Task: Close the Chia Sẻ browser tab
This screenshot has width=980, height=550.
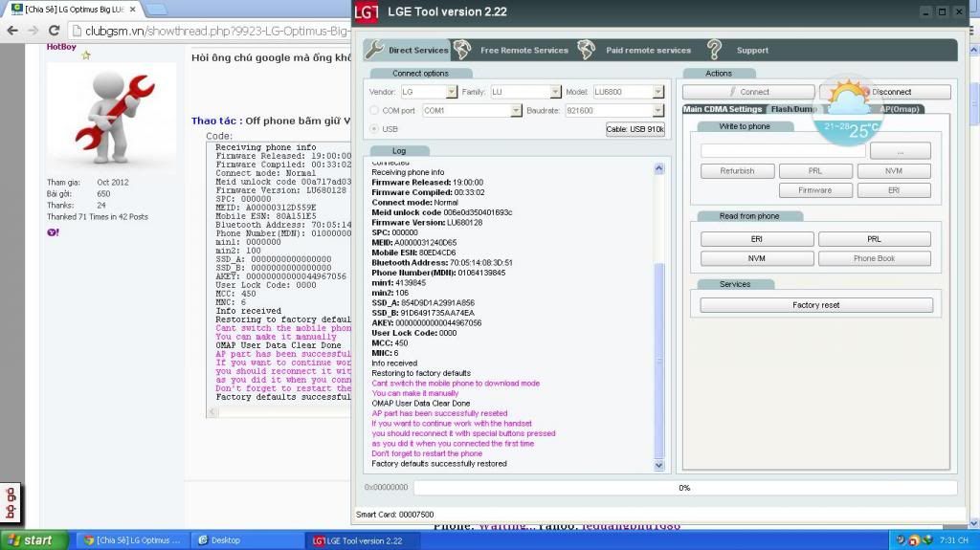Action: point(132,10)
